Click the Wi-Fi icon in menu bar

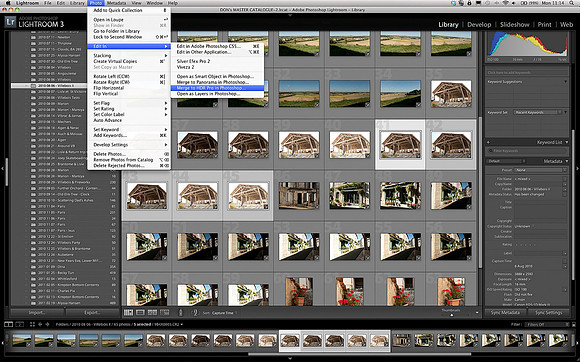506,3
